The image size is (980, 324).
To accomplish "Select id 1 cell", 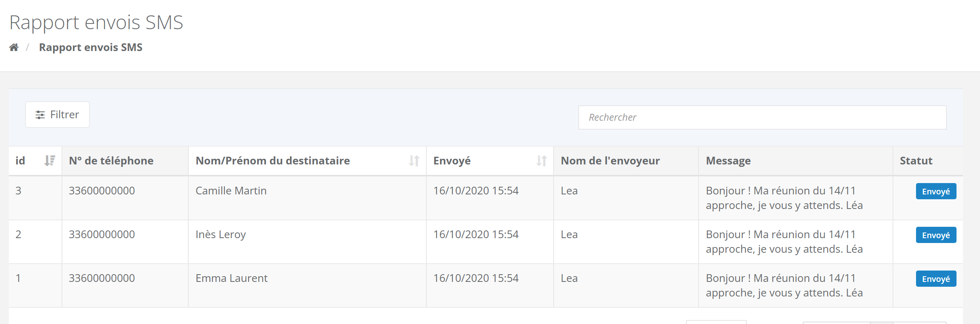I will click(35, 286).
